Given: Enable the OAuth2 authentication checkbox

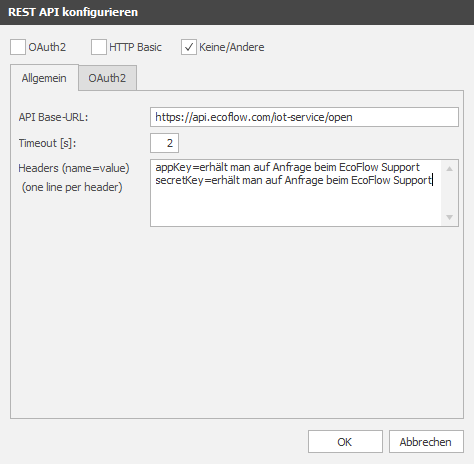Looking at the screenshot, I should (x=18, y=47).
